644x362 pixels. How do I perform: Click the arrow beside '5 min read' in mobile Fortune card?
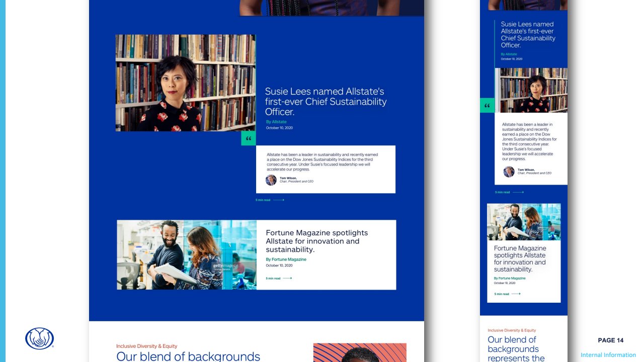pyautogui.click(x=516, y=294)
